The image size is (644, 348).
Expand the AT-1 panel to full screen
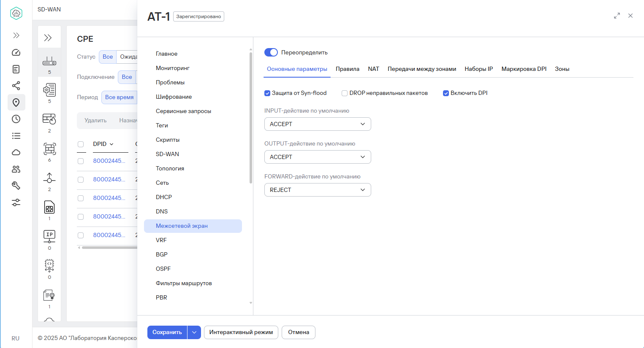coord(617,16)
